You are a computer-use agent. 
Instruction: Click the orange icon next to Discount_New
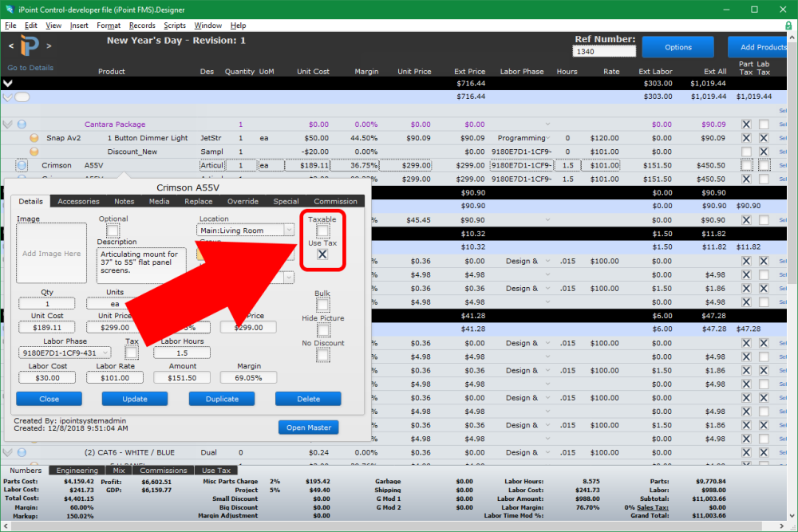(x=34, y=151)
